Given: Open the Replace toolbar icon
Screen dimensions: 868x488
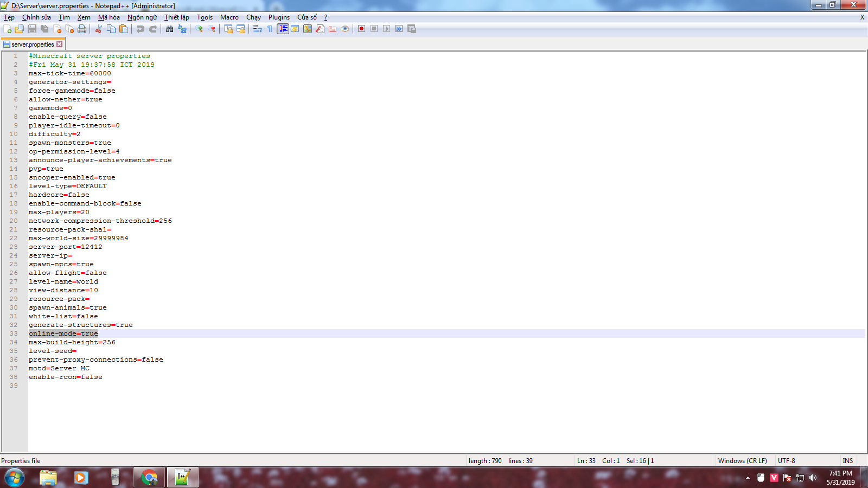Looking at the screenshot, I should (x=182, y=29).
